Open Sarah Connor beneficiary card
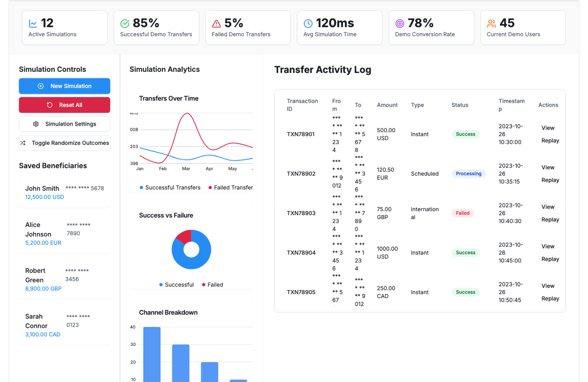 pyautogui.click(x=65, y=325)
